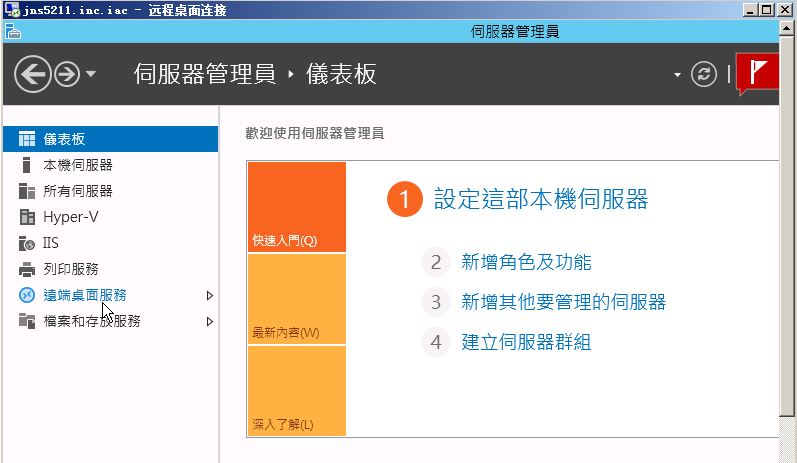Go forward with the right arrow button
The height and width of the screenshot is (463, 797).
click(x=67, y=74)
